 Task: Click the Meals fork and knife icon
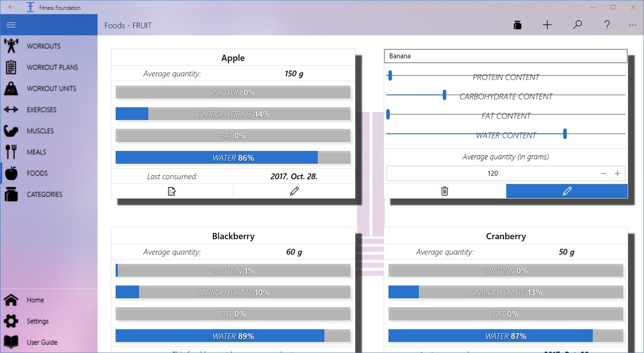point(11,152)
